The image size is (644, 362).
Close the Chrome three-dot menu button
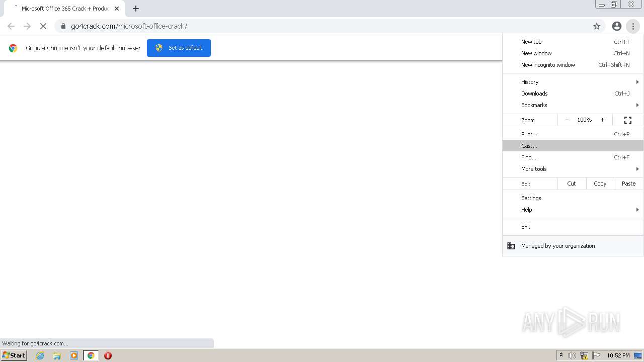633,26
